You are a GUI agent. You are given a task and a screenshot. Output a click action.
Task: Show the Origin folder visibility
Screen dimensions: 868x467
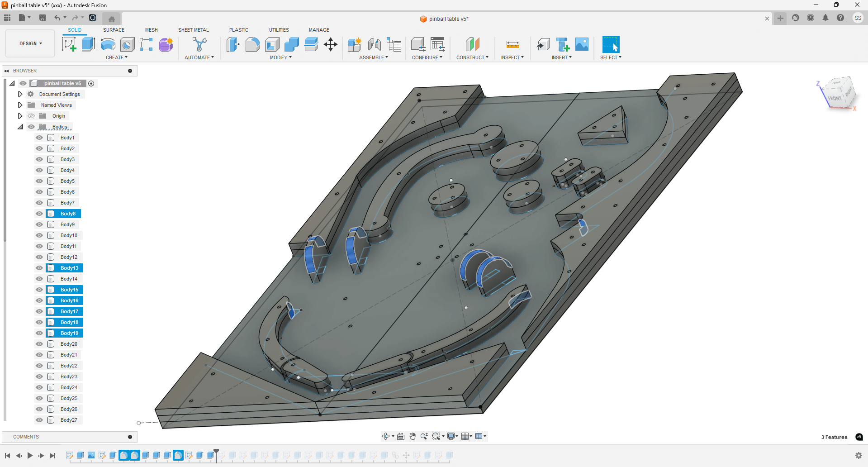(31, 116)
